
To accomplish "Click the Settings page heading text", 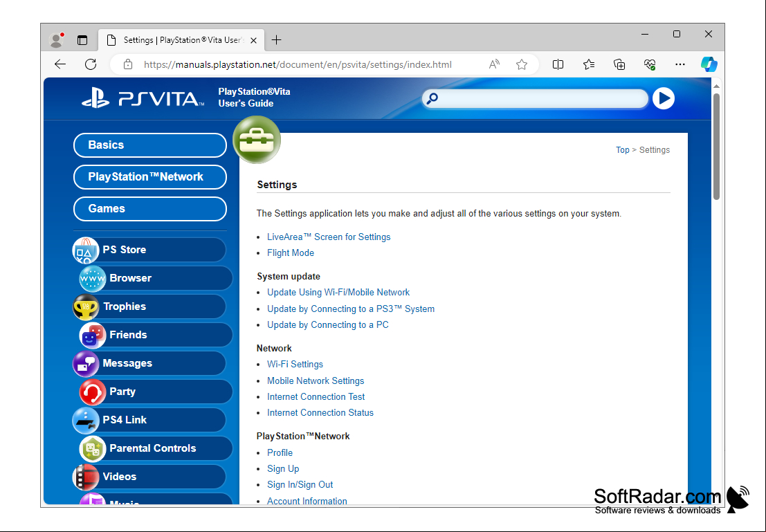I will [277, 185].
